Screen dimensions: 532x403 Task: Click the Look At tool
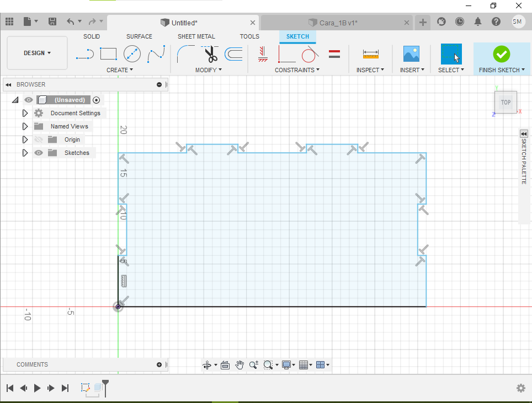(225, 365)
